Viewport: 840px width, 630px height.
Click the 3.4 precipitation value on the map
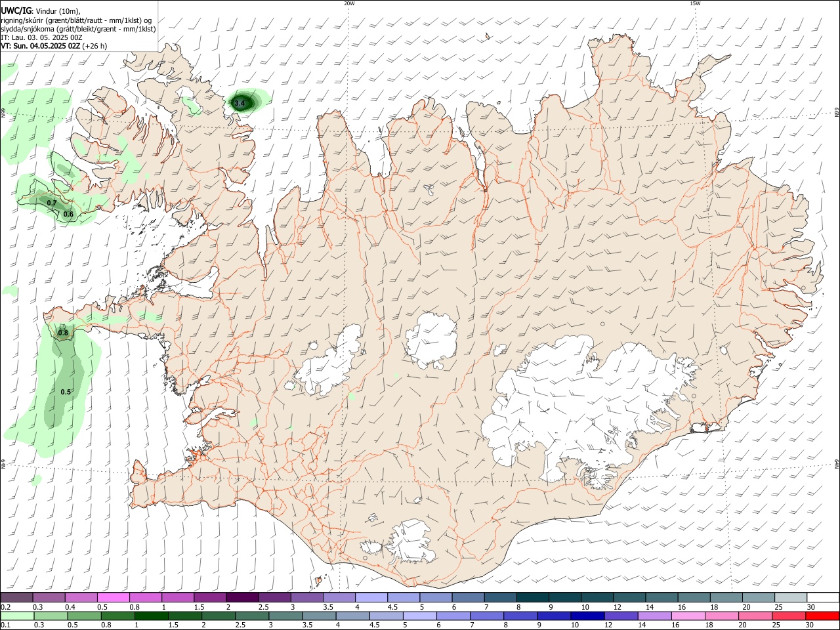pos(240,103)
